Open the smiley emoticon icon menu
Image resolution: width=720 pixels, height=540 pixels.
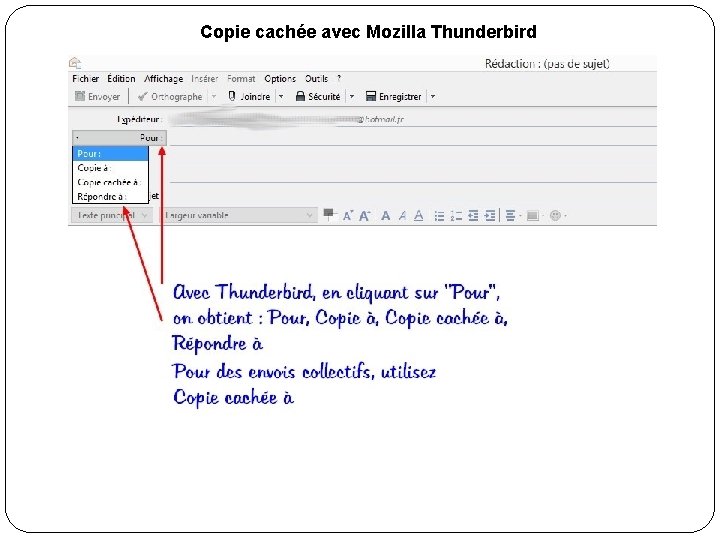tap(558, 215)
